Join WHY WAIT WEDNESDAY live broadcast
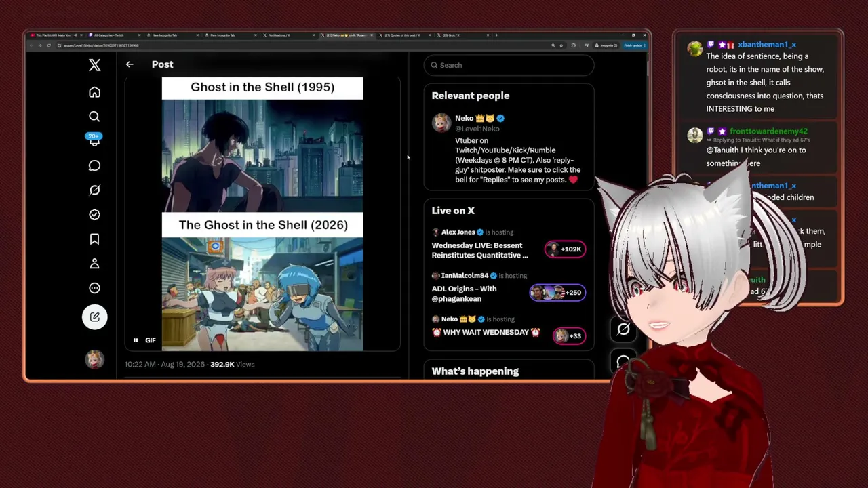 [x=486, y=332]
